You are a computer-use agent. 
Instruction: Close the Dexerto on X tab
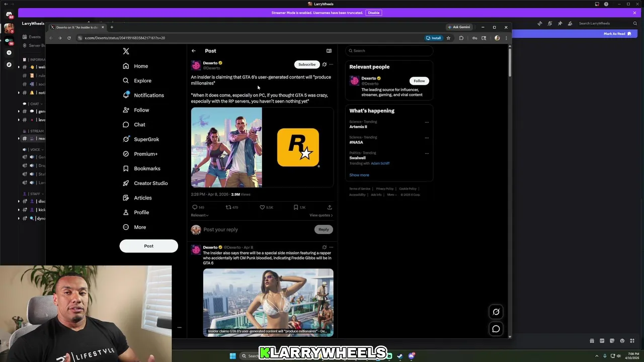[103, 27]
